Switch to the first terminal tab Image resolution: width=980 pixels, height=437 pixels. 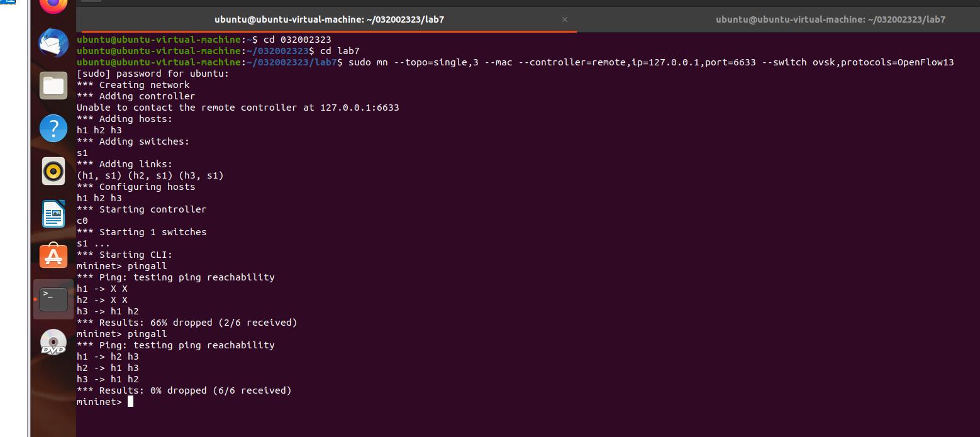point(329,19)
